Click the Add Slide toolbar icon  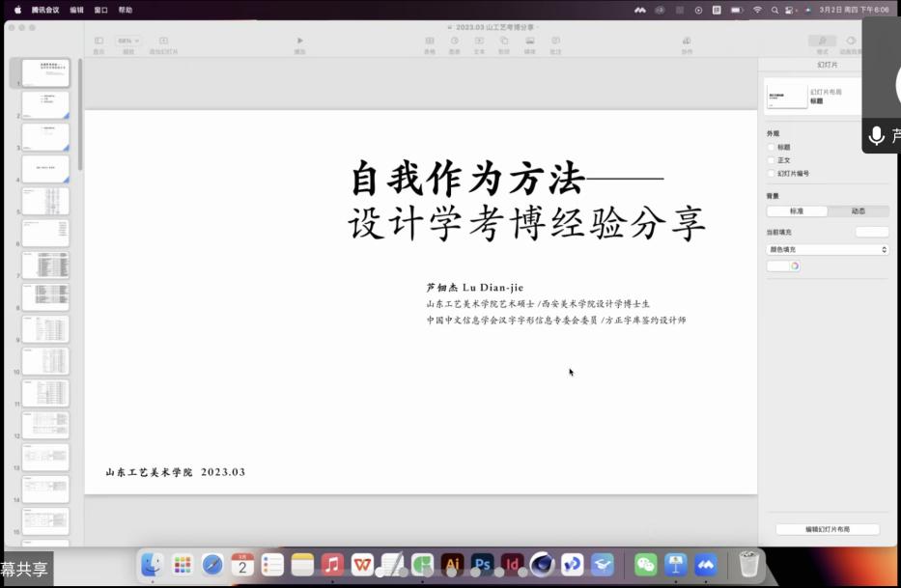163,42
